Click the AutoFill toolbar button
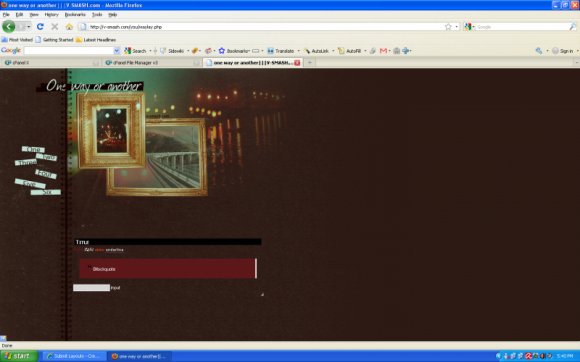This screenshot has height=362, width=580. click(350, 51)
